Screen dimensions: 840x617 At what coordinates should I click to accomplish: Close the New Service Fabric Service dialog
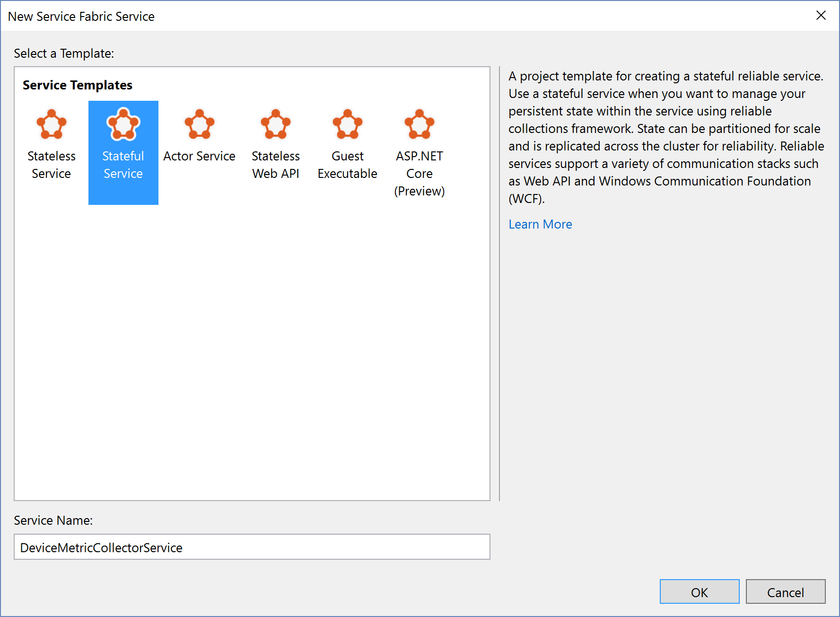(x=821, y=16)
